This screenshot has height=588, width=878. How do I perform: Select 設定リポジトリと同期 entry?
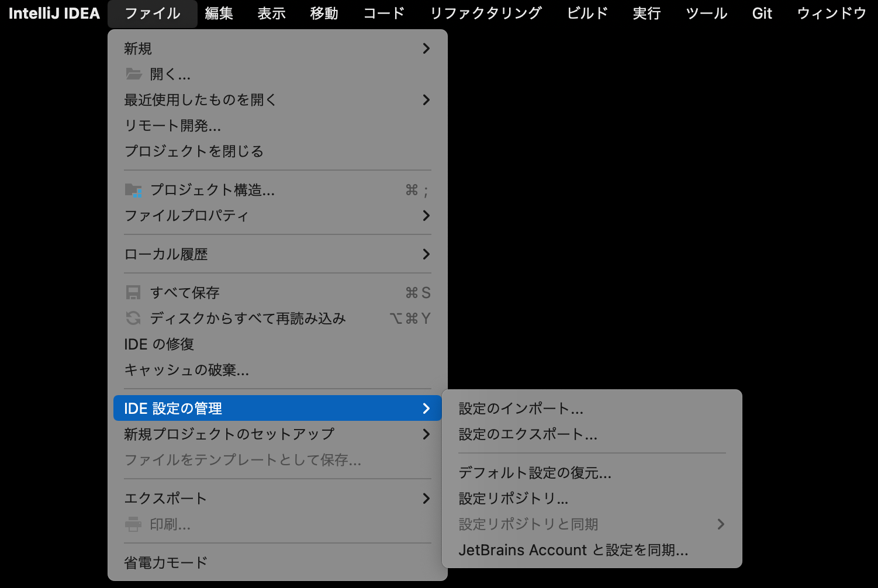point(592,524)
